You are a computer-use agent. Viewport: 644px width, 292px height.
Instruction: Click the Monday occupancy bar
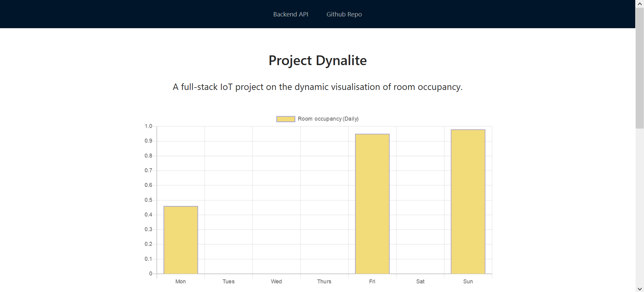click(x=181, y=240)
